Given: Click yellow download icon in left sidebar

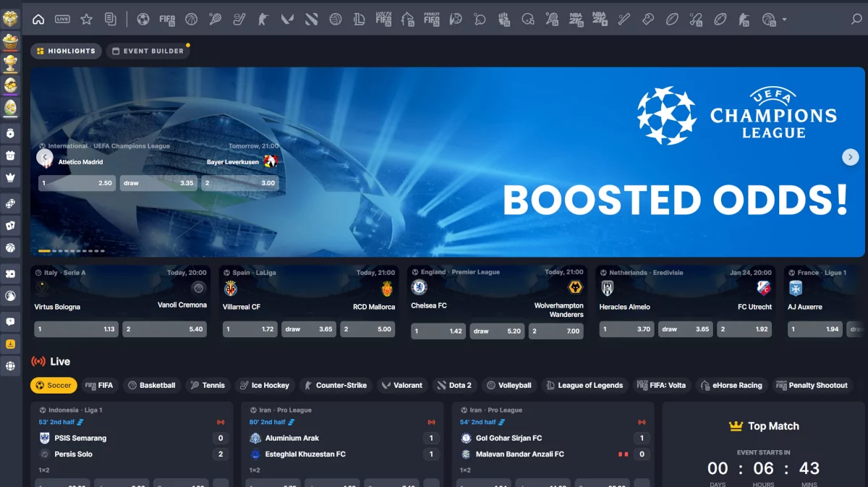Looking at the screenshot, I should (10, 344).
